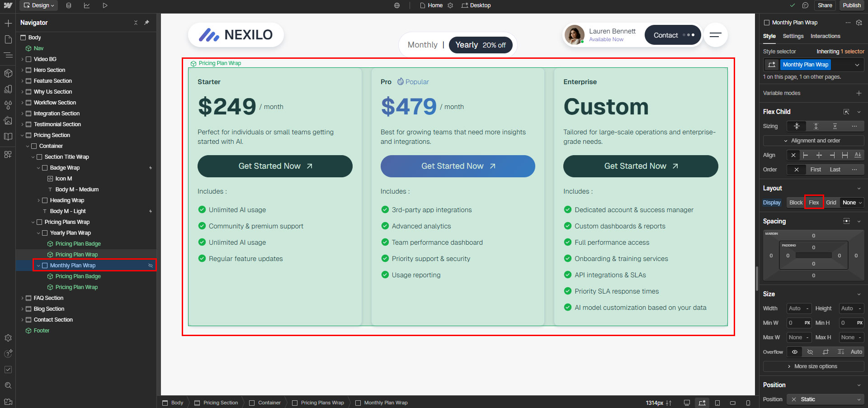The image size is (868, 408).
Task: Add a variable mode with plus icon
Action: [x=859, y=93]
